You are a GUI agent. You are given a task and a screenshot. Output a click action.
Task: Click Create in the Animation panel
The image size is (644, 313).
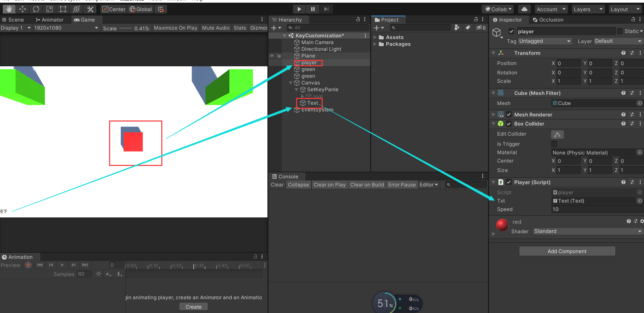[x=193, y=306]
